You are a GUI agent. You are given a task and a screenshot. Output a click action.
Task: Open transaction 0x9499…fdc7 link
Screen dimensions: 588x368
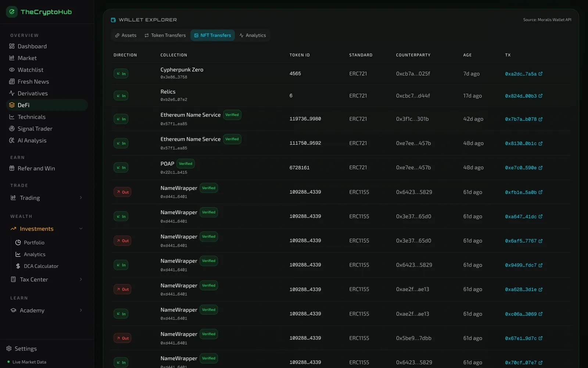coord(523,265)
